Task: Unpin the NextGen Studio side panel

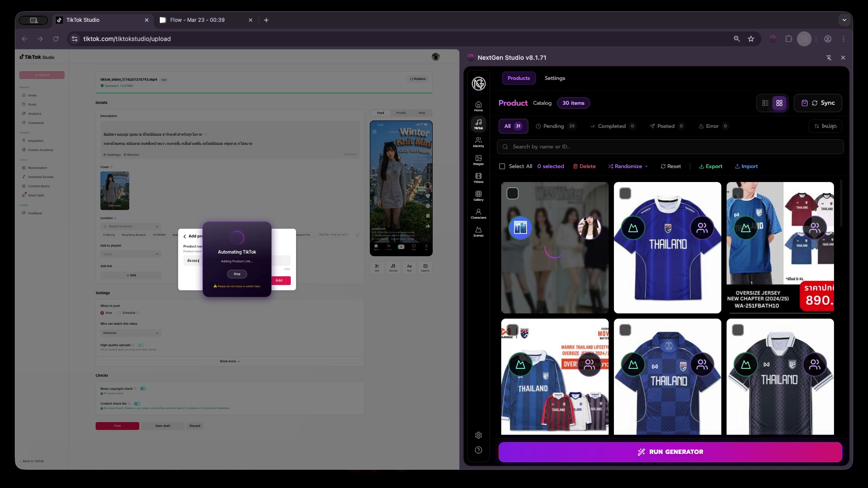Action: [829, 58]
